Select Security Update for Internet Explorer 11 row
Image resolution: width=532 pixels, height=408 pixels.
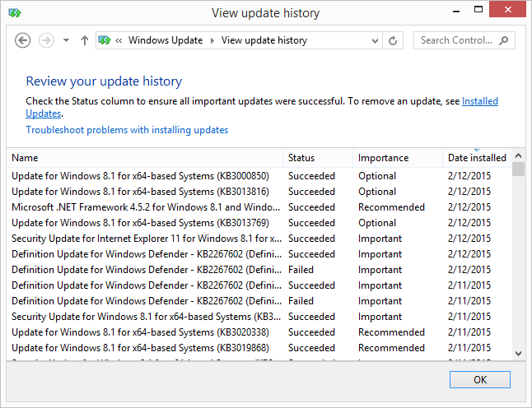[259, 239]
